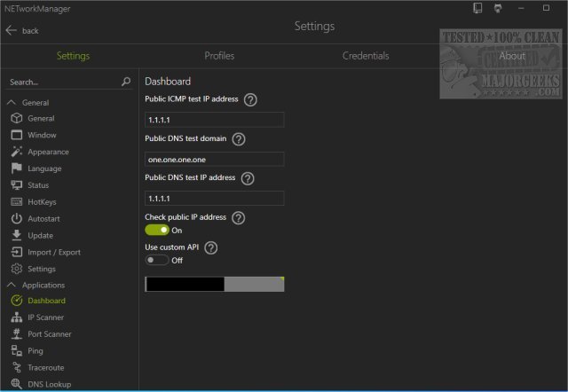Viewport: 568px width, 392px height.
Task: Go back using the back arrow
Action: [x=12, y=30]
